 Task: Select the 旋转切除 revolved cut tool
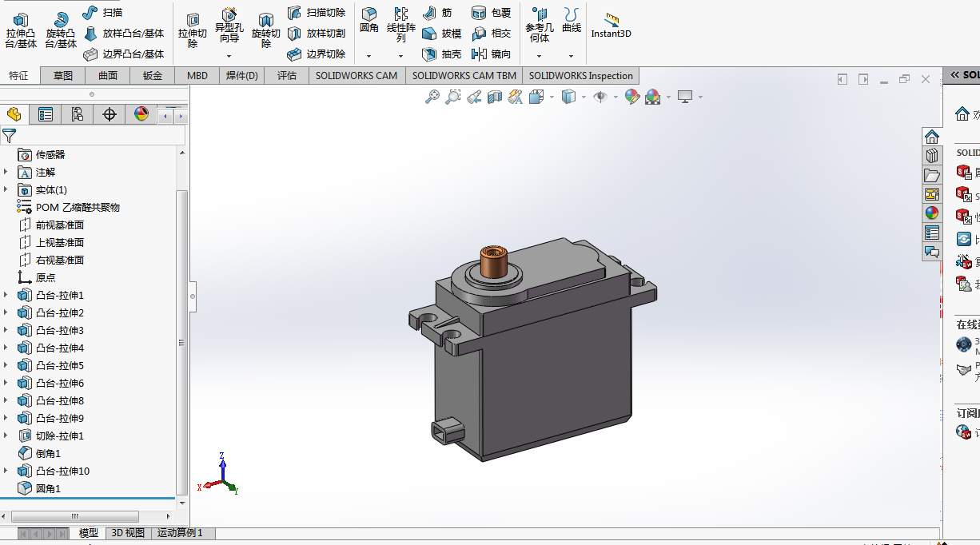tap(266, 30)
